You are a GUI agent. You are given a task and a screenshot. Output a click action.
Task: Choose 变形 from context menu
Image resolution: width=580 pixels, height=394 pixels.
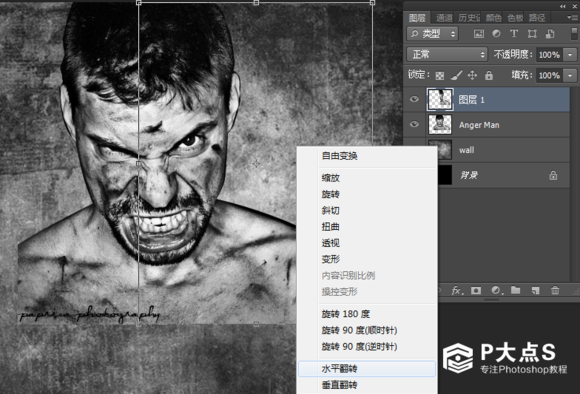tap(367, 259)
